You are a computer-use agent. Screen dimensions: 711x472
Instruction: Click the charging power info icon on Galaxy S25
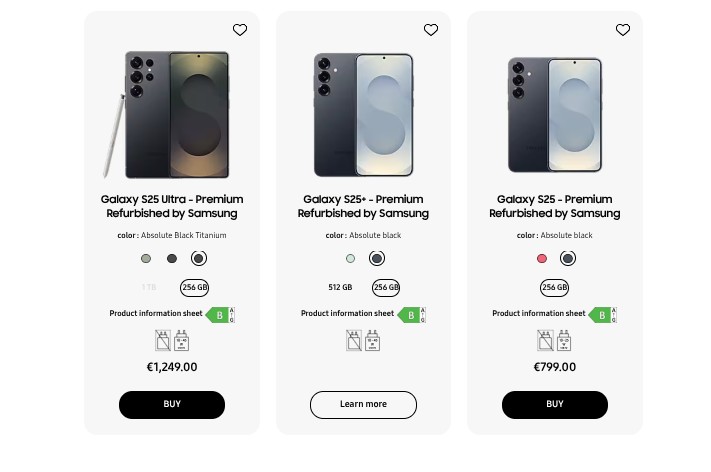point(564,341)
